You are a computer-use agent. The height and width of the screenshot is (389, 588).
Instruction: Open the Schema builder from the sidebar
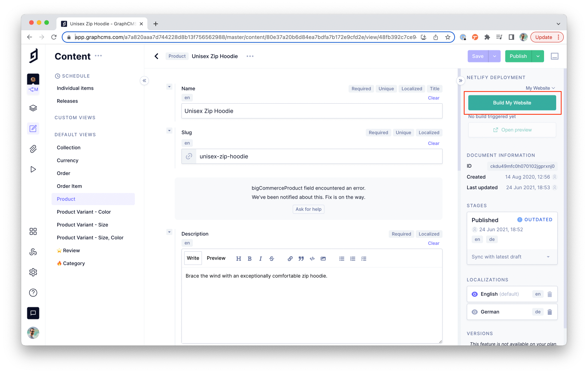(x=33, y=108)
